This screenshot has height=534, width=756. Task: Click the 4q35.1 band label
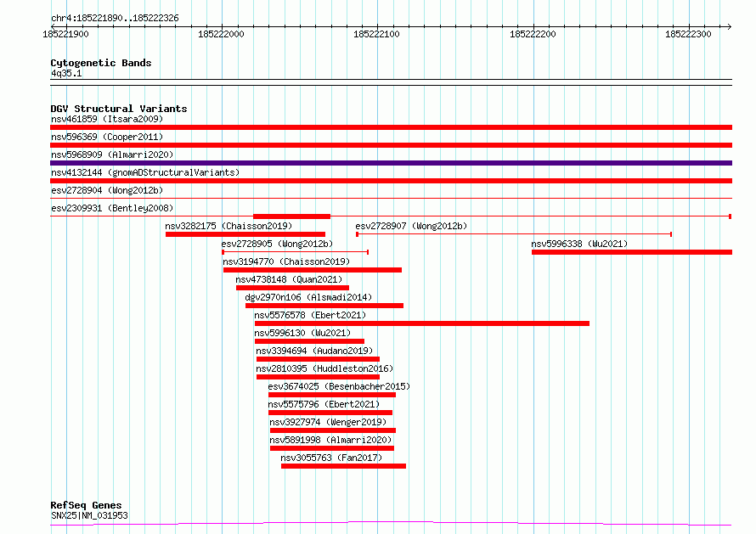point(66,73)
